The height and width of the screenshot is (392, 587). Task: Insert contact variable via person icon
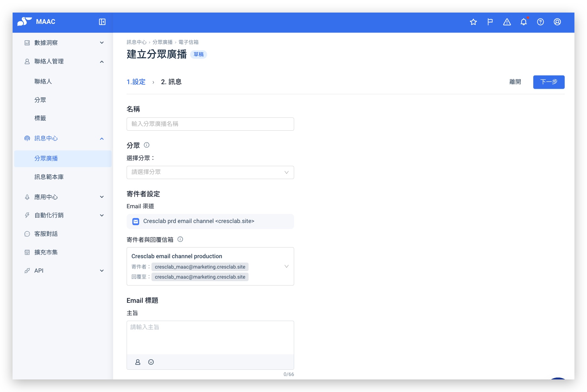[138, 362]
